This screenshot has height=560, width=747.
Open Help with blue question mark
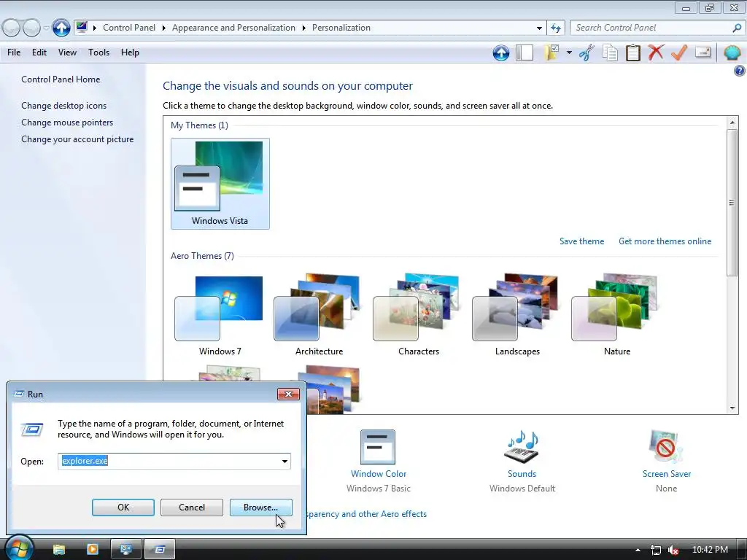pyautogui.click(x=739, y=71)
